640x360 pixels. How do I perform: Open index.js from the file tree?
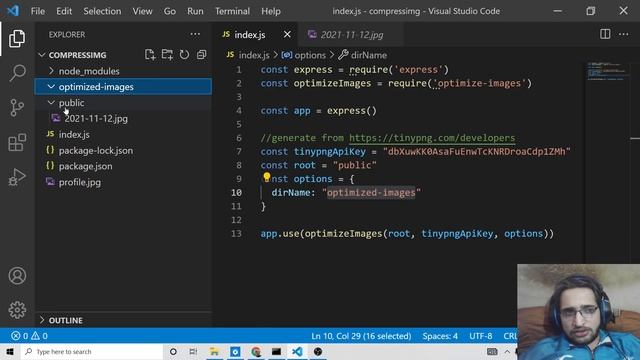pos(123,134)
